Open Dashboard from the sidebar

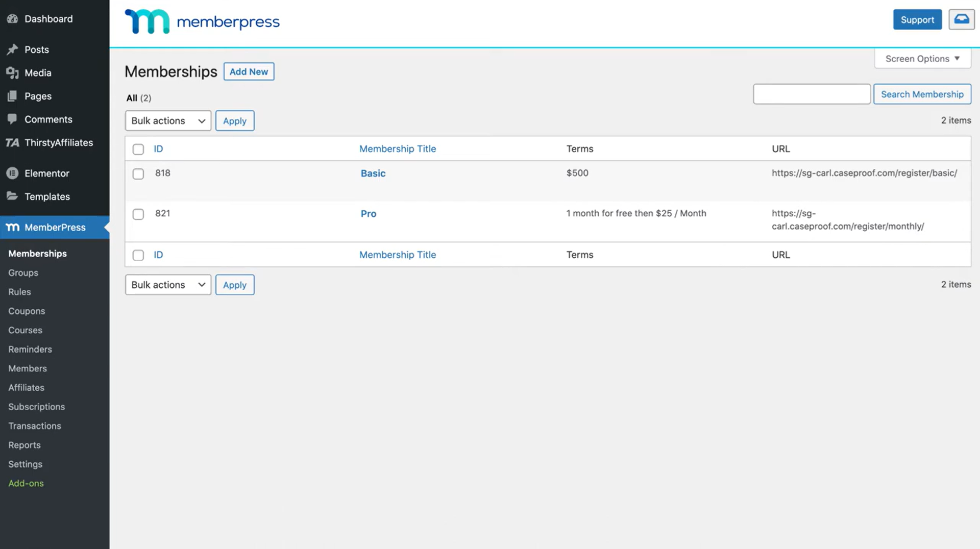[x=48, y=19]
